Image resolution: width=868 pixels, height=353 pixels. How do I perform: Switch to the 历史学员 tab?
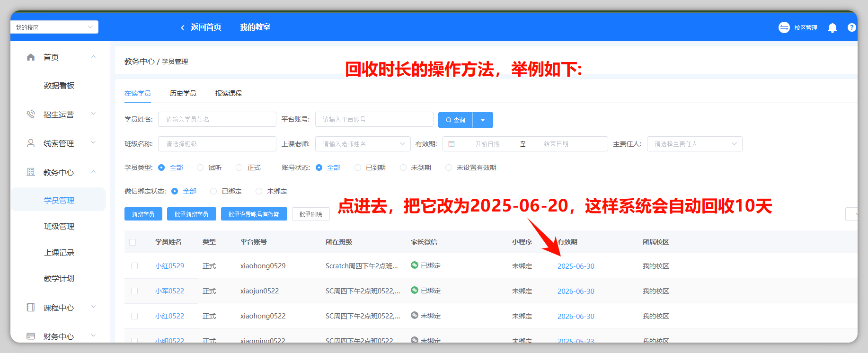point(183,93)
